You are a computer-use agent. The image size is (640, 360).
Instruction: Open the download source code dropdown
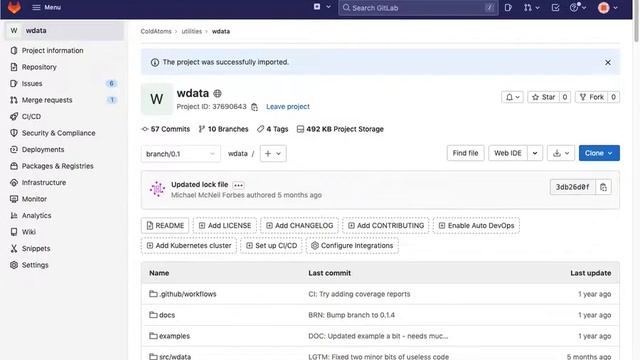561,153
